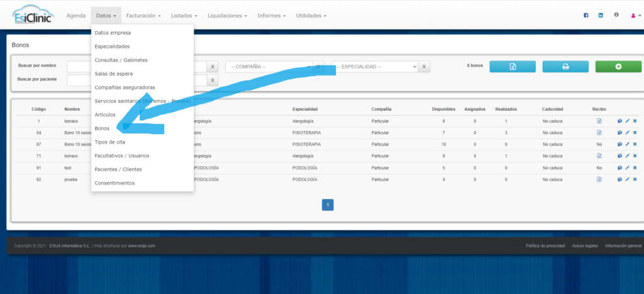Image resolution: width=644 pixels, height=294 pixels.
Task: Delete the bono with code 67
Action: [635, 144]
